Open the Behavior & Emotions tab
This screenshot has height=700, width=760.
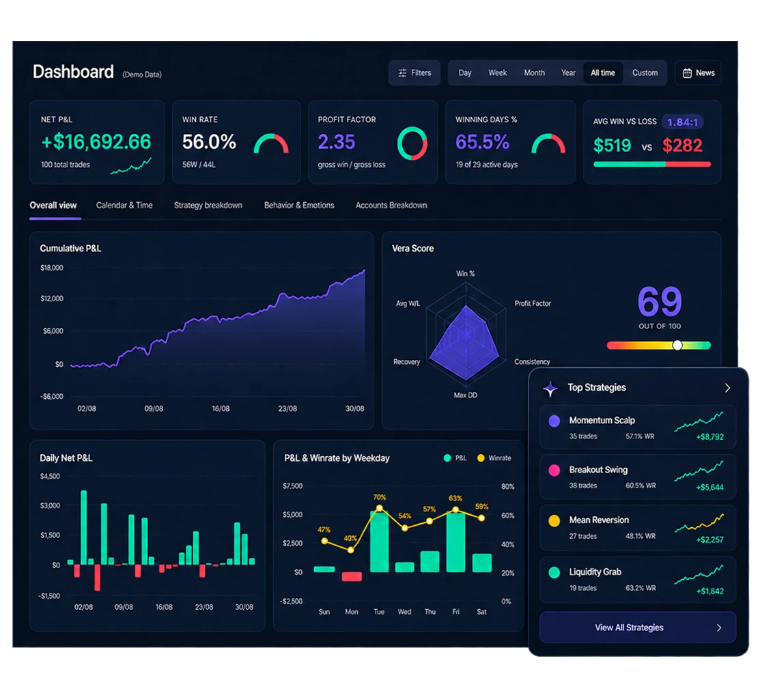299,205
